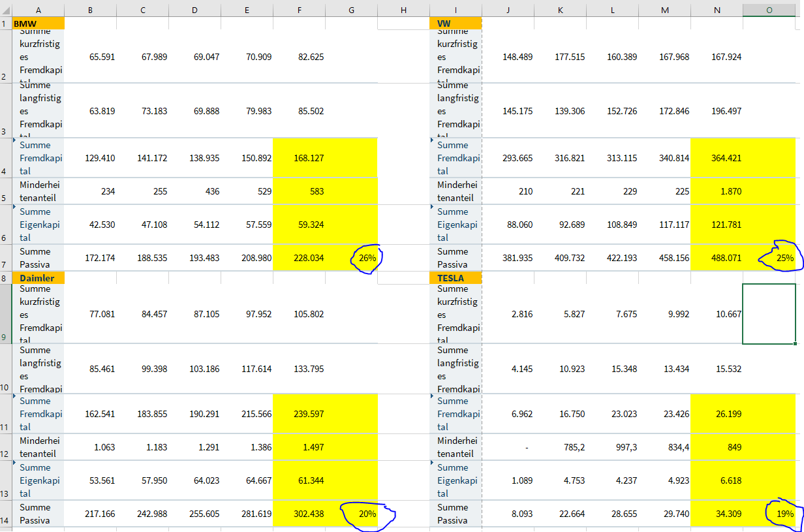Select Daimler Summe Passiva label cell
This screenshot has width=804, height=532.
tap(38, 514)
